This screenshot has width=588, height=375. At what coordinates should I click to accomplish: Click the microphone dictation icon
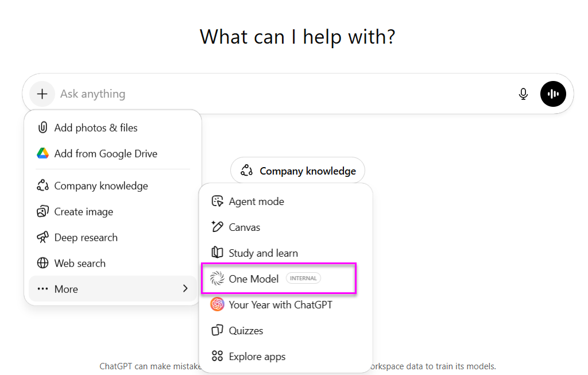[523, 94]
